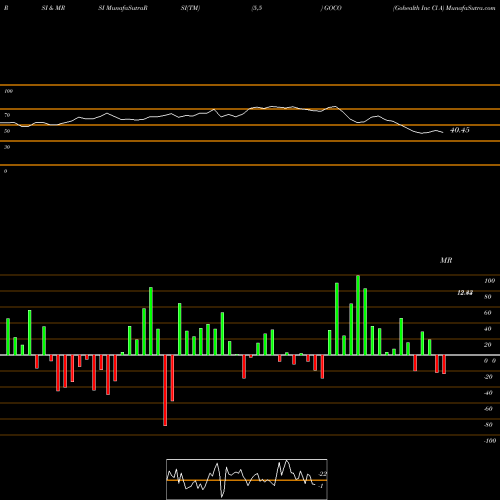Viewport: 500px width, 500px height.
Task: Click the tallest green bar in MR histogram
Action: 358,315
